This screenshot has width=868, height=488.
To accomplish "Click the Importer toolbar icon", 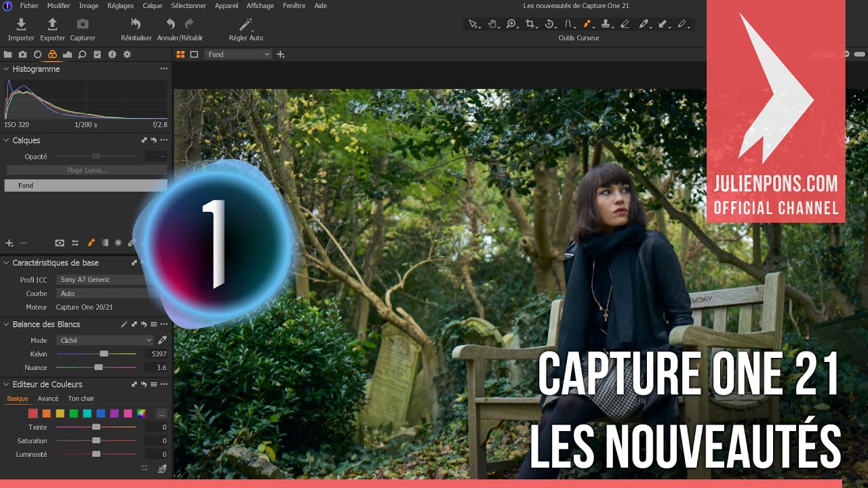I will click(x=21, y=24).
